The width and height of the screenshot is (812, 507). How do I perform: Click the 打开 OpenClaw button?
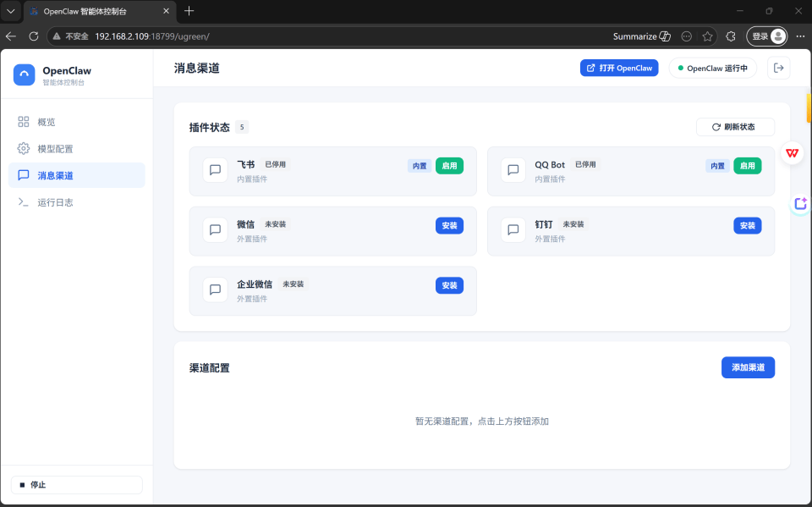[x=619, y=68]
